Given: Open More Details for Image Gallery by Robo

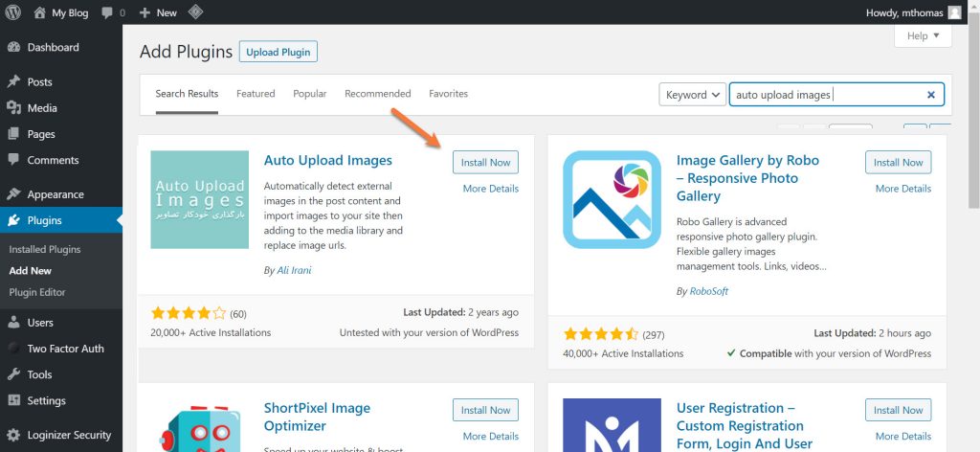Looking at the screenshot, I should click(x=902, y=189).
